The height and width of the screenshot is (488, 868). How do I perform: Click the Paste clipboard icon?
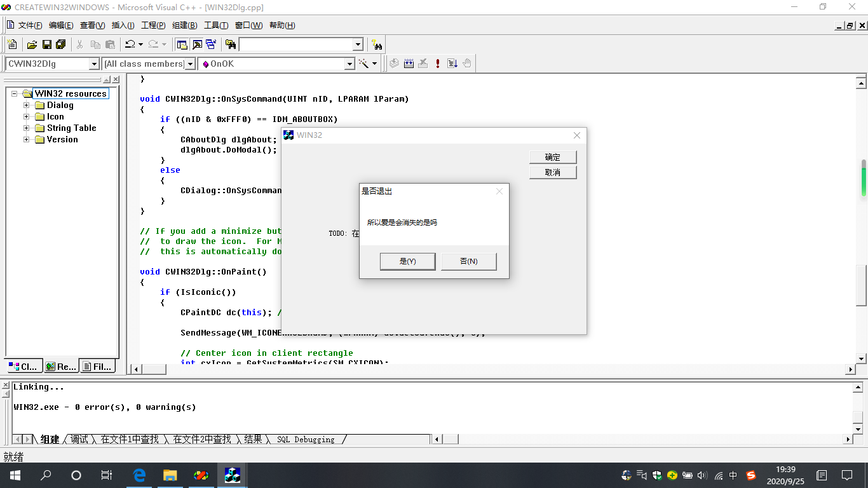click(x=110, y=44)
